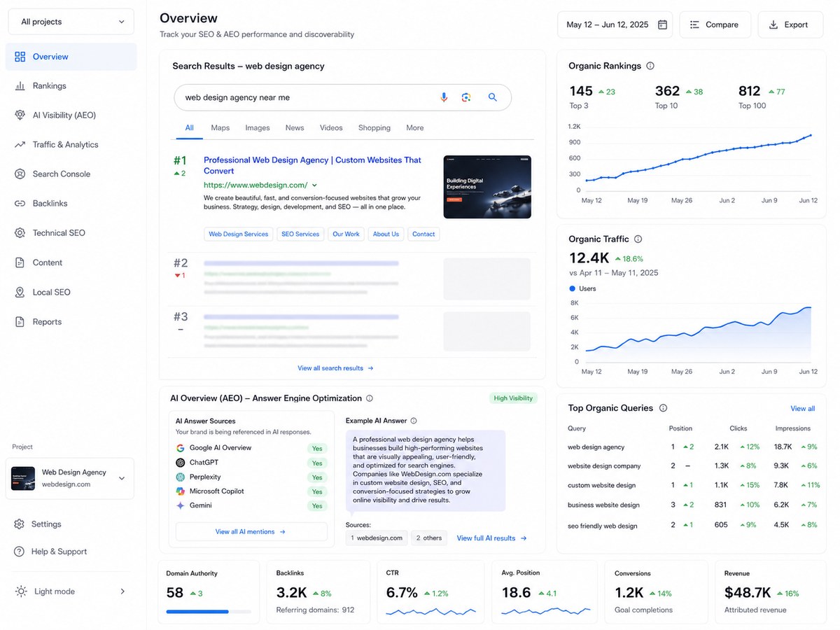840x630 pixels.
Task: Expand the Web Design Agency project selector
Action: point(70,479)
